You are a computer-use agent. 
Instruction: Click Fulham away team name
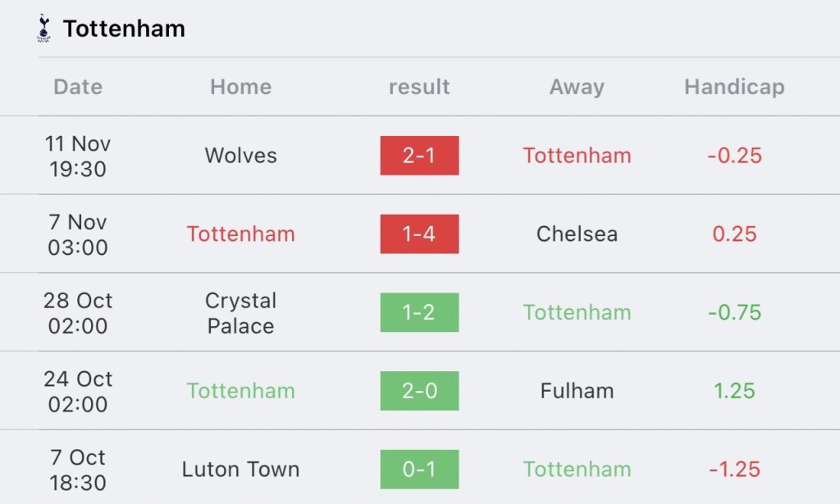(x=577, y=391)
